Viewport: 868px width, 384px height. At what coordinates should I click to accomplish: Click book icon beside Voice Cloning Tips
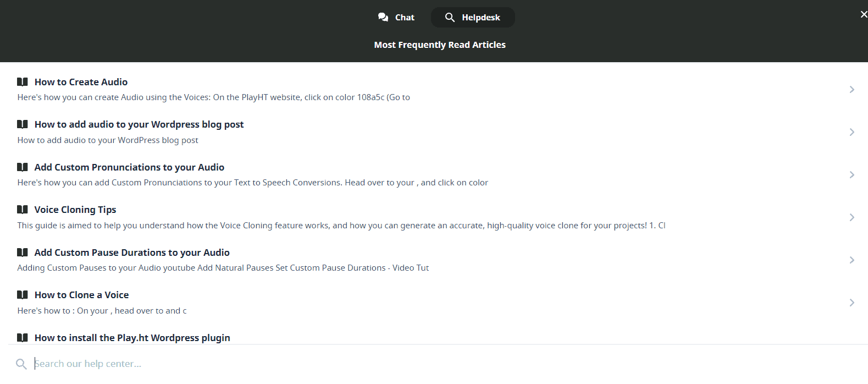pos(23,210)
